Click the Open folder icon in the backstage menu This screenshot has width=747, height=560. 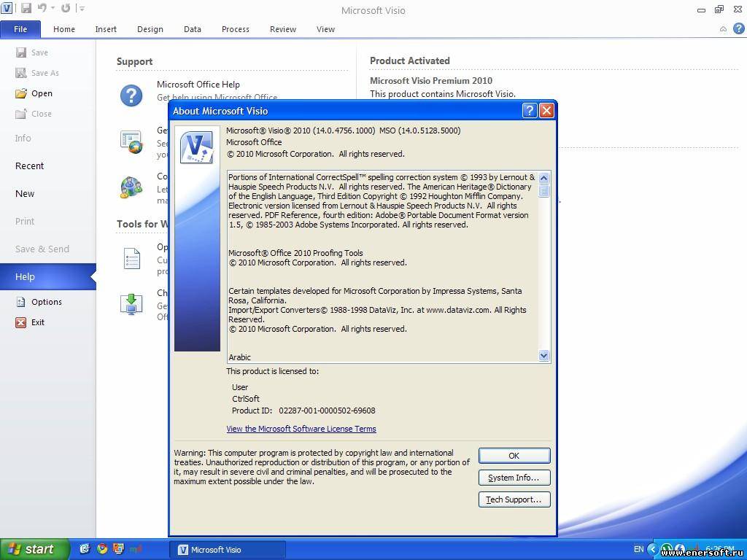click(21, 93)
